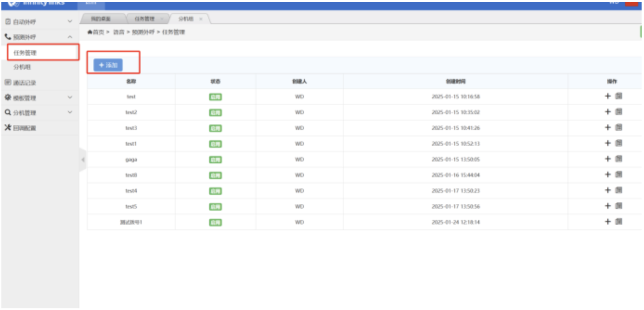Click the grid icon in the test row
The height and width of the screenshot is (310, 644).
click(618, 96)
